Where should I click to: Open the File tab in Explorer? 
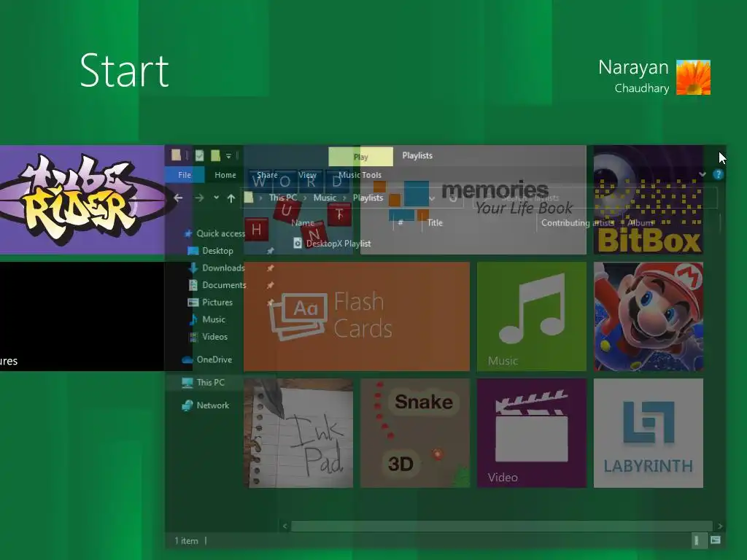(x=185, y=175)
